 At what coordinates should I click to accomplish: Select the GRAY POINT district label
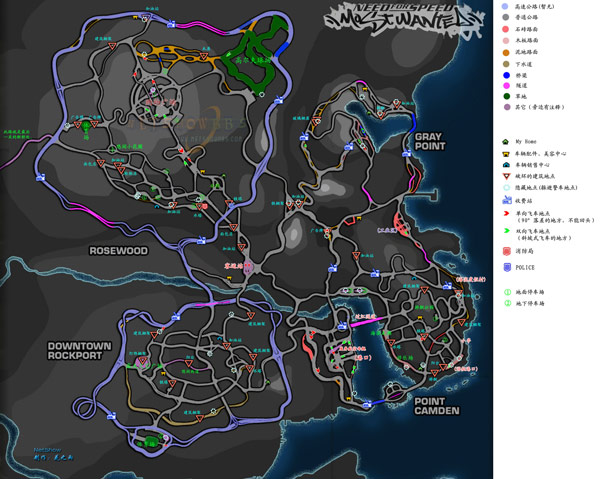tap(430, 142)
